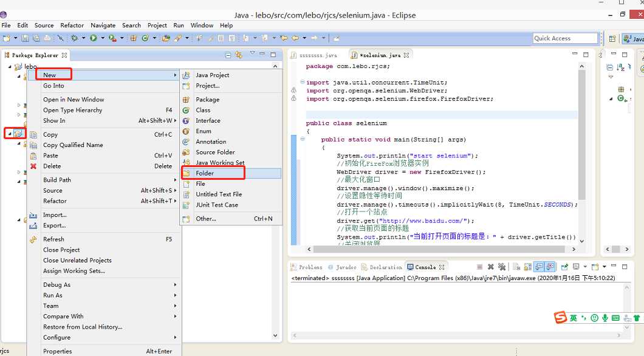Click the Save disk icon in the toolbar
The height and width of the screenshot is (356, 644).
26,38
